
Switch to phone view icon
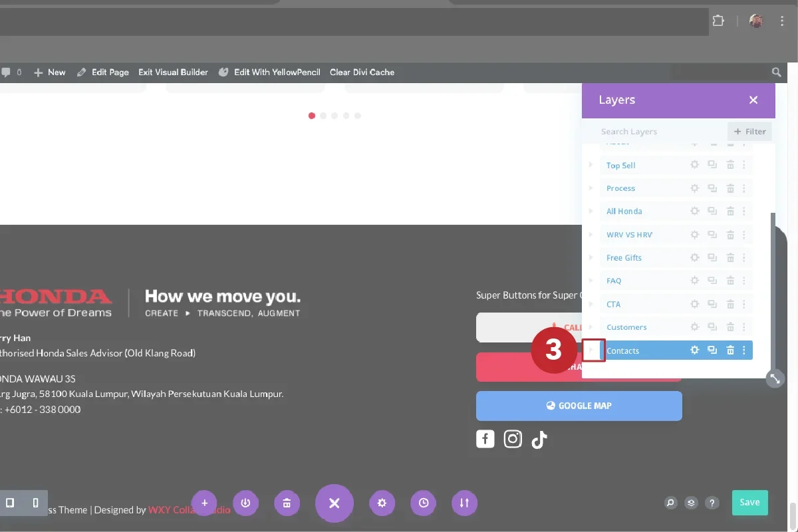(36, 503)
